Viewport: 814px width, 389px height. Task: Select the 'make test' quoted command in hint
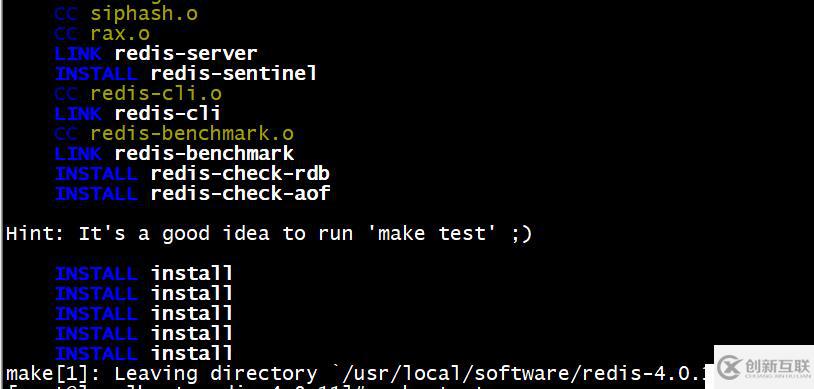432,233
